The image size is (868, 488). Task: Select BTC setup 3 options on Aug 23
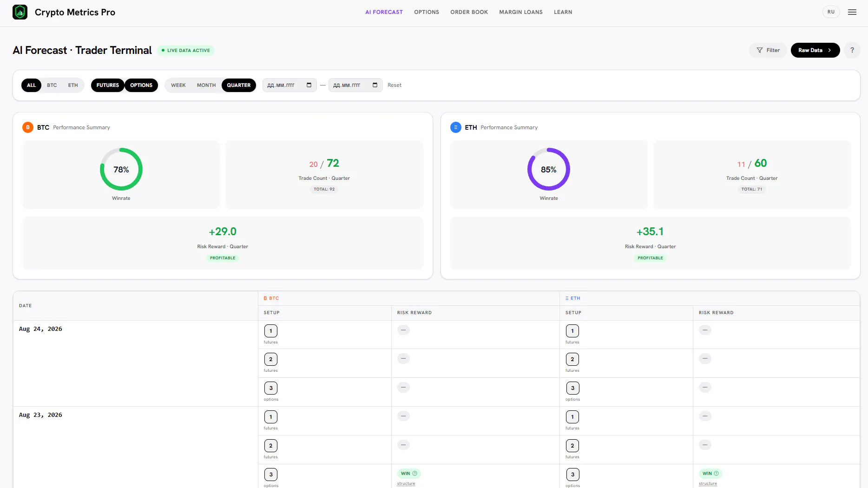click(x=271, y=475)
